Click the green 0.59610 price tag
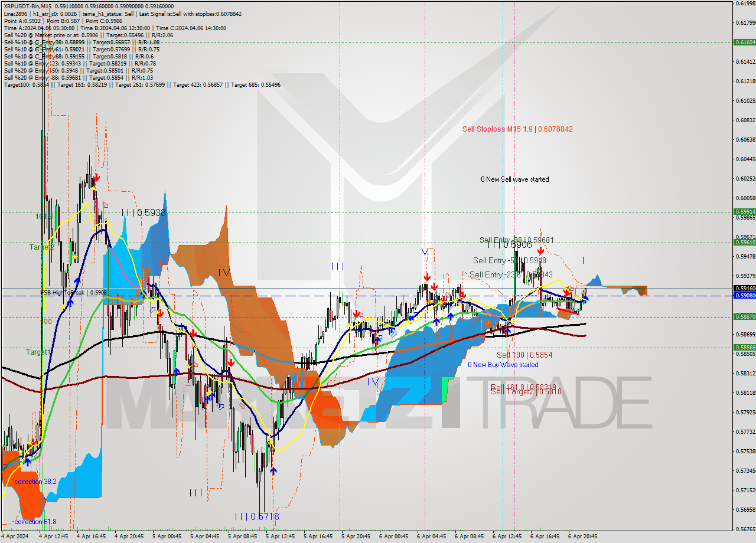The width and height of the screenshot is (756, 543). pyautogui.click(x=744, y=242)
